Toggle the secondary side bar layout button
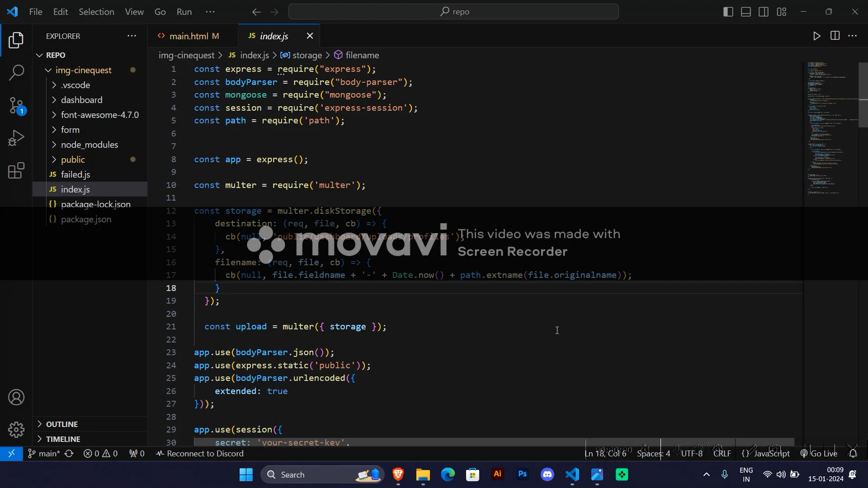868x488 pixels. tap(764, 12)
